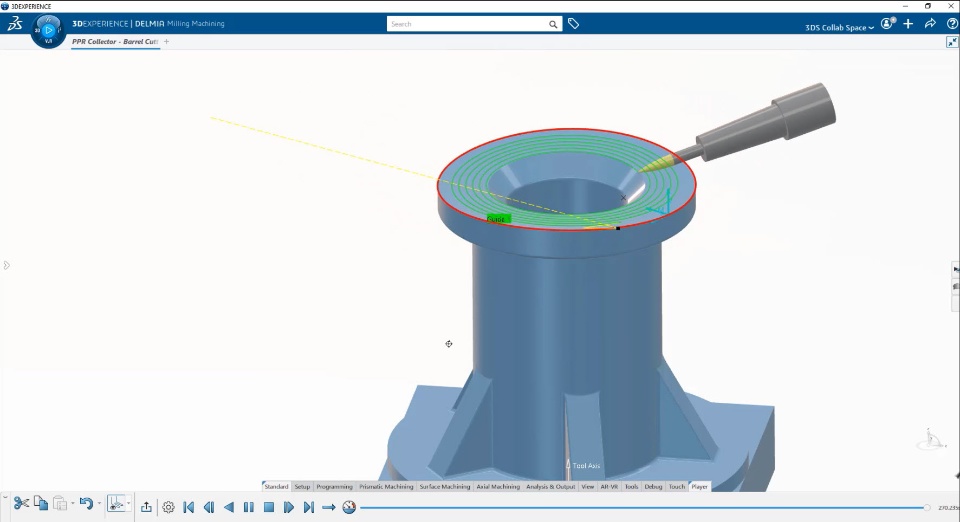960x522 pixels.
Task: Click the grey milling tool holder
Action: (x=767, y=124)
